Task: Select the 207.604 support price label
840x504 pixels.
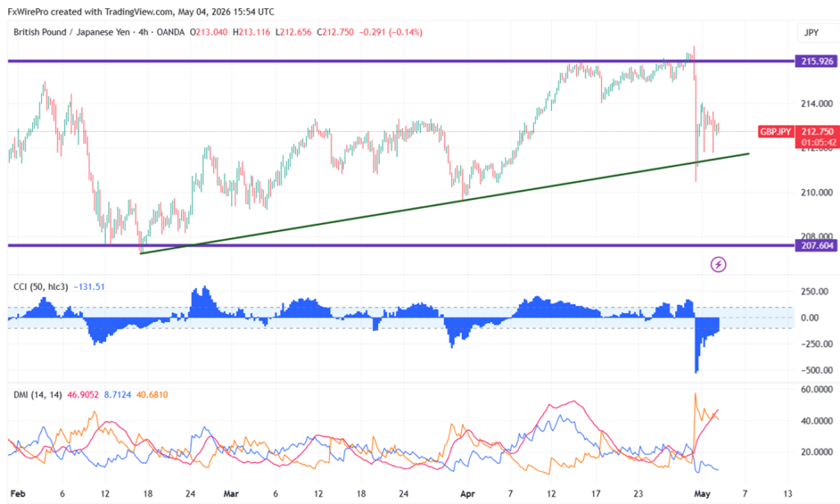Action: click(x=816, y=246)
